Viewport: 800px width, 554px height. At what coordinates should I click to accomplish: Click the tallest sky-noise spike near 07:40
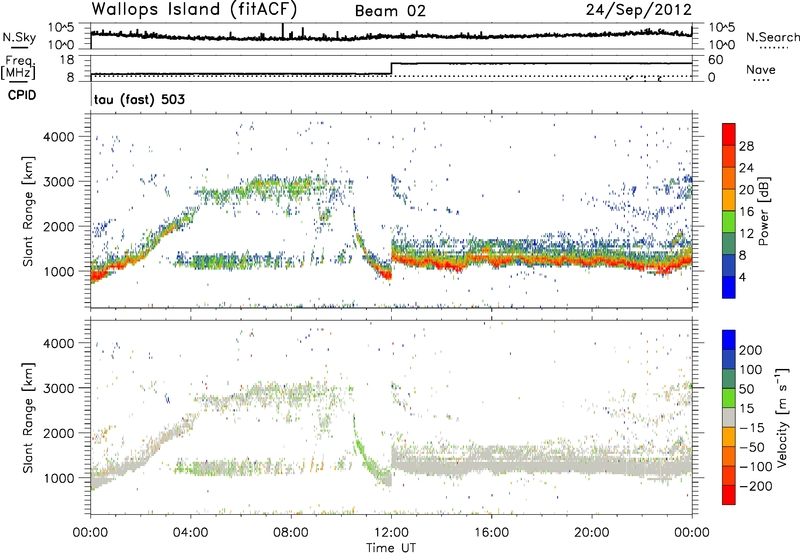(x=283, y=31)
